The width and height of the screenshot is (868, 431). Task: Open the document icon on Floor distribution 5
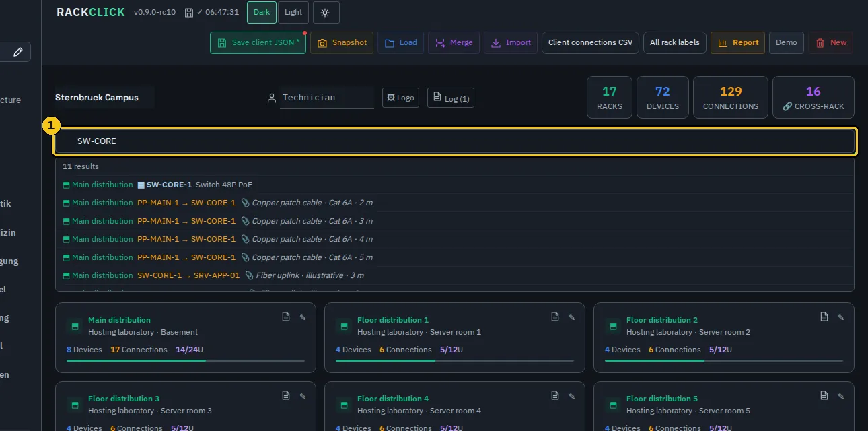[824, 395]
